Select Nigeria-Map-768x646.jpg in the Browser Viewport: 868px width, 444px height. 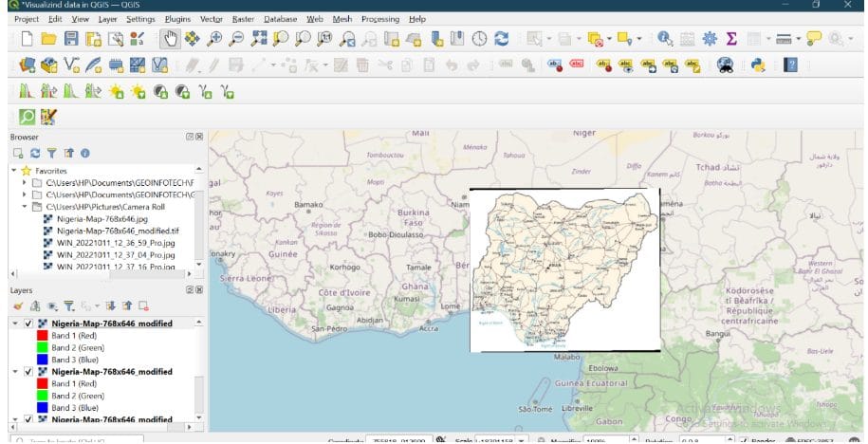(x=102, y=218)
